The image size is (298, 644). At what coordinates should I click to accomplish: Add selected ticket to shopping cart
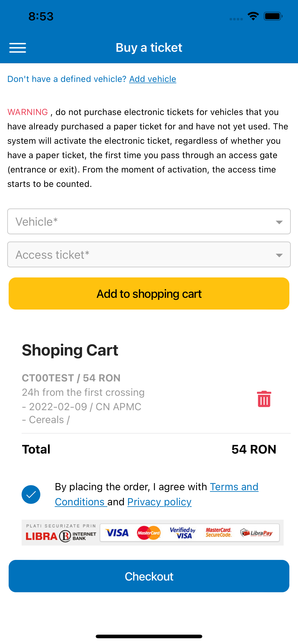(x=149, y=293)
